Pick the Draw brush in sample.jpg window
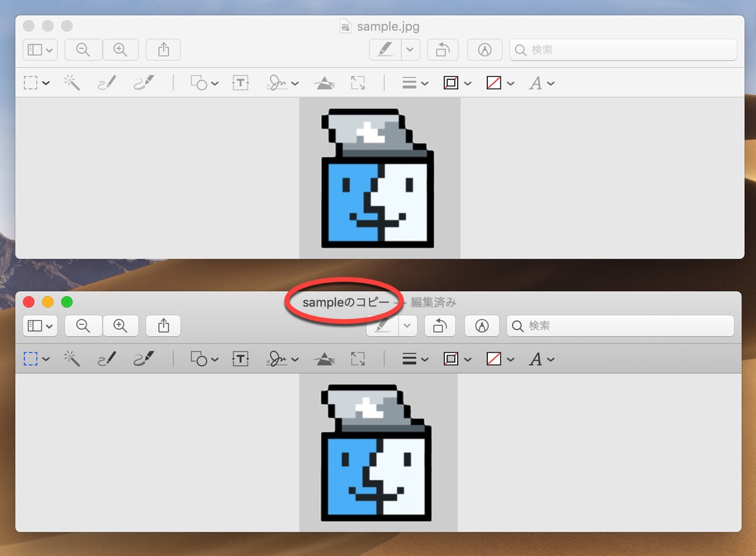The height and width of the screenshot is (556, 756). [x=144, y=83]
